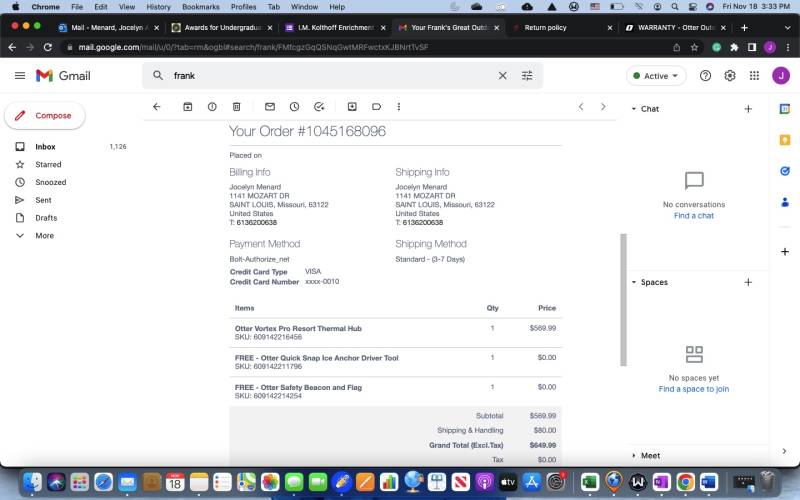Create a new space with plus icon

pyautogui.click(x=748, y=282)
